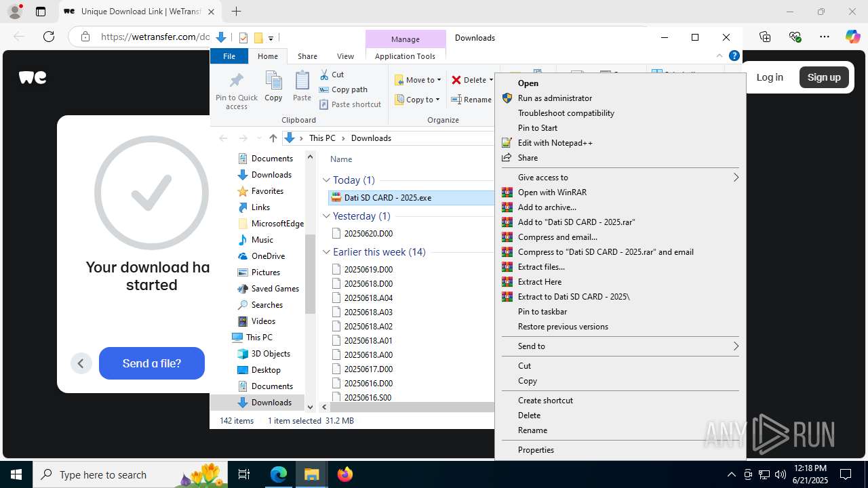Viewport: 868px width, 488px height.
Task: Choose Extract Here in context menu
Action: pyautogui.click(x=620, y=282)
